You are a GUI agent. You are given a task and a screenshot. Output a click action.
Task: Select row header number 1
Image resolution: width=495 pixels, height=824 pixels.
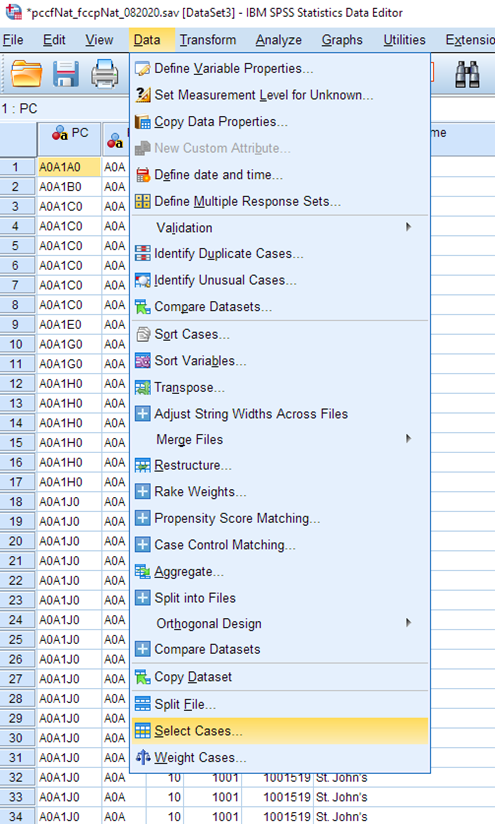[x=15, y=167]
